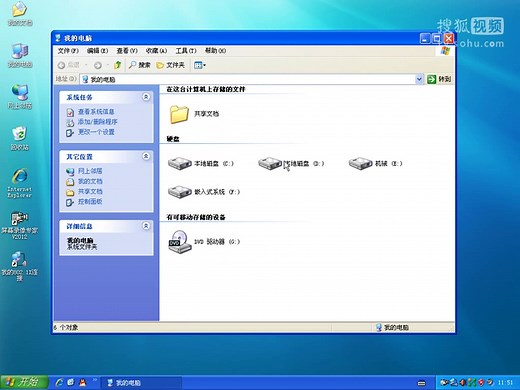Open the Tools menu
Screen dimensions: 520x390
[x=186, y=51]
